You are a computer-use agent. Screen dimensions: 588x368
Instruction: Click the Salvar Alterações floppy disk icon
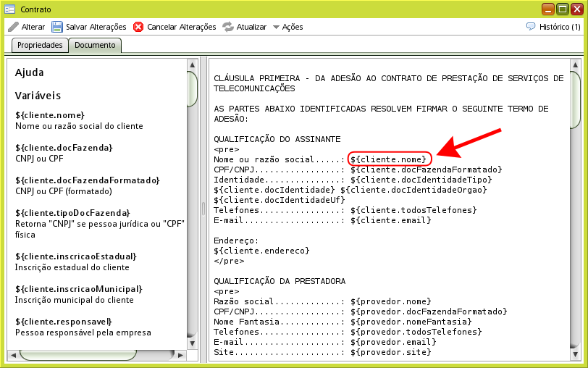coord(57,27)
